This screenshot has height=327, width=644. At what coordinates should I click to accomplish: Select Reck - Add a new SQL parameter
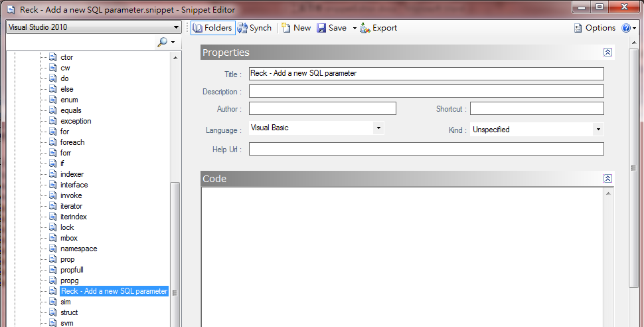[114, 291]
